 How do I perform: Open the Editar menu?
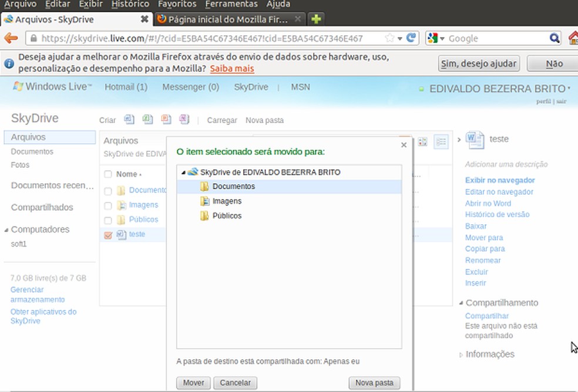58,5
